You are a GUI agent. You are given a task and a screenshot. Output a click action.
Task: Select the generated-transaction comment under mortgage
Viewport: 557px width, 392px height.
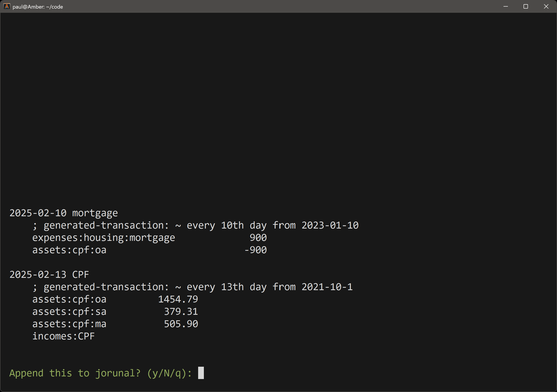point(196,225)
